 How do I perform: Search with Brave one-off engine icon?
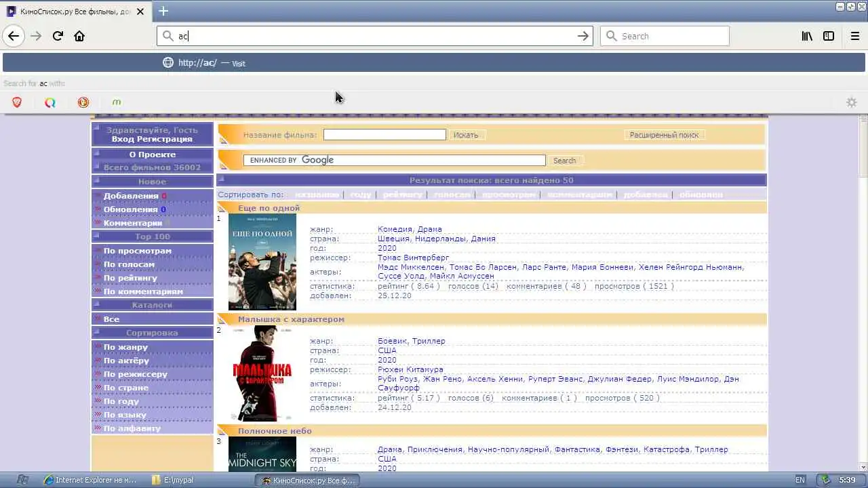[17, 102]
